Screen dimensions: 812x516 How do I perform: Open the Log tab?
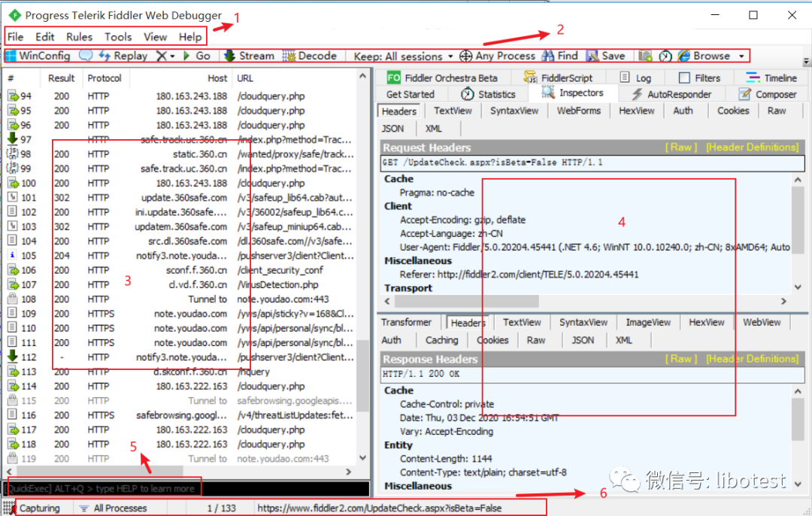[x=635, y=77]
